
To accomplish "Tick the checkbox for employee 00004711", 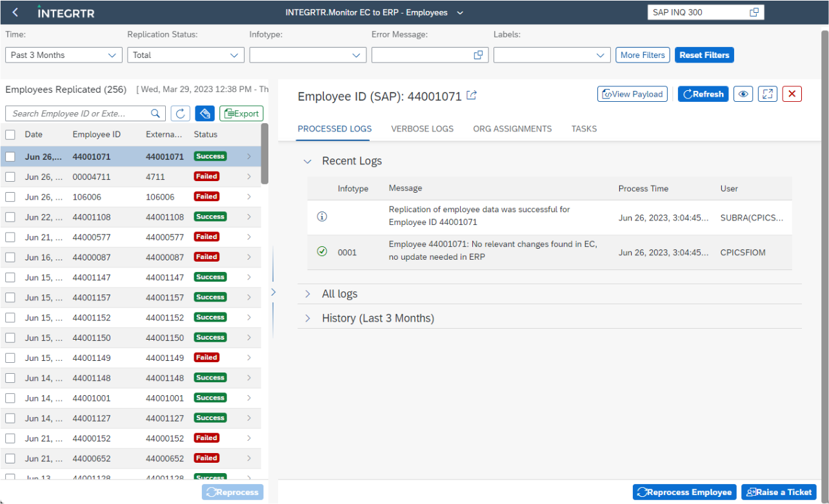I will [x=10, y=177].
